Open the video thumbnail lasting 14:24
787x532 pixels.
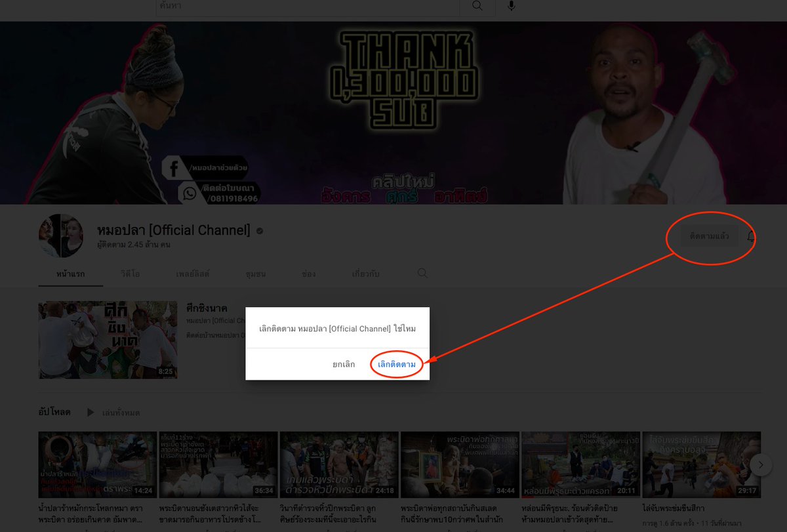(x=98, y=464)
